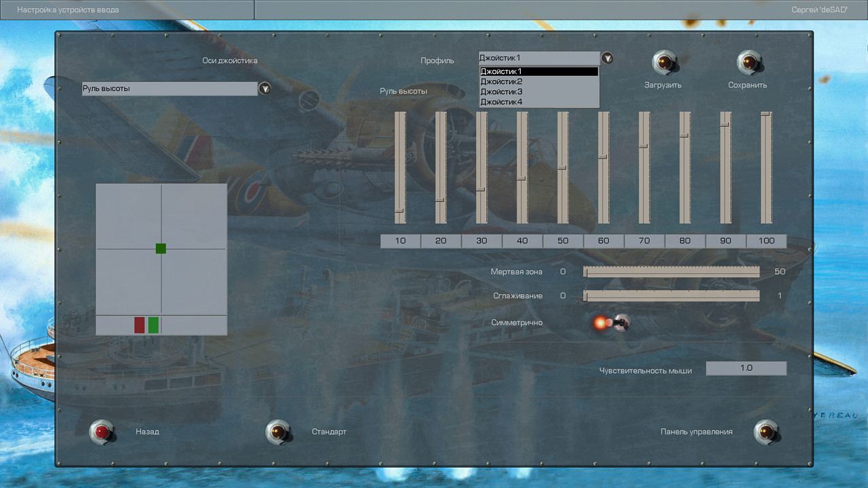This screenshot has width=868, height=488.
Task: Click the green square in joystick test area
Action: click(x=161, y=249)
